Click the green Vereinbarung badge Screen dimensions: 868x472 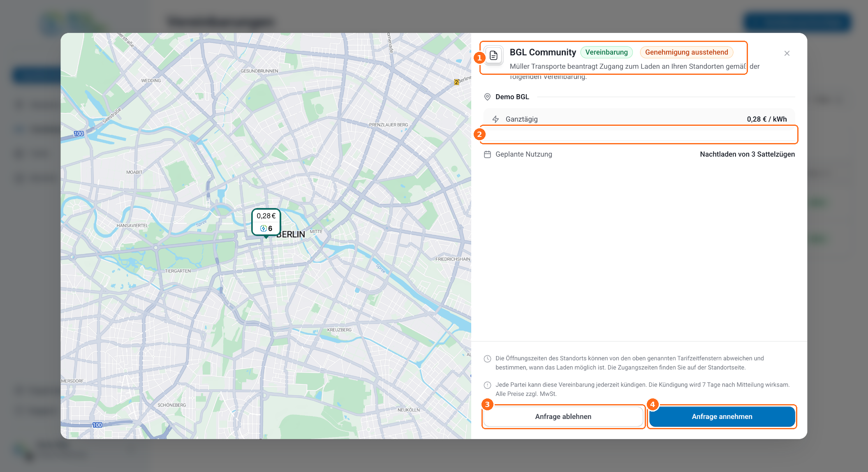tap(606, 52)
